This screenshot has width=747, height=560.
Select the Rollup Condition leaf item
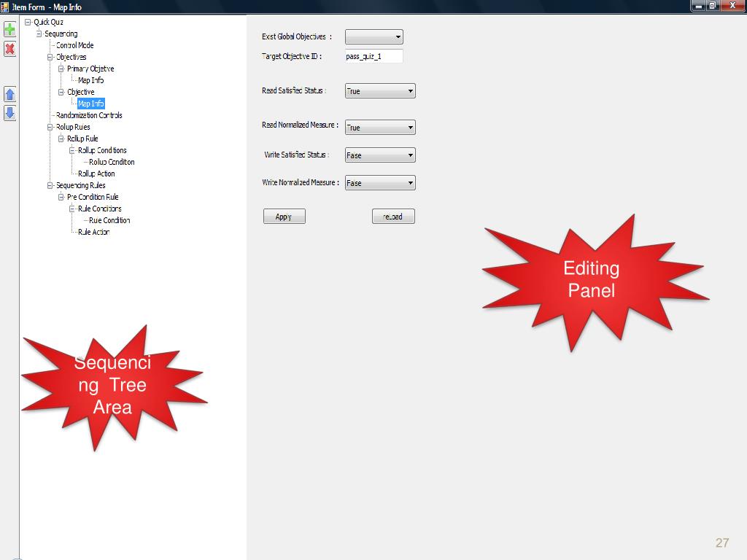(x=112, y=162)
